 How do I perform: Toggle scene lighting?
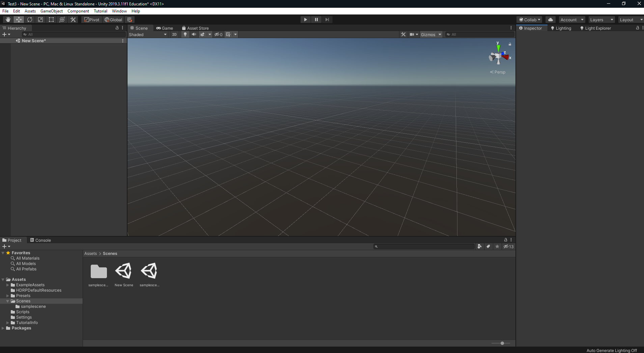[185, 34]
